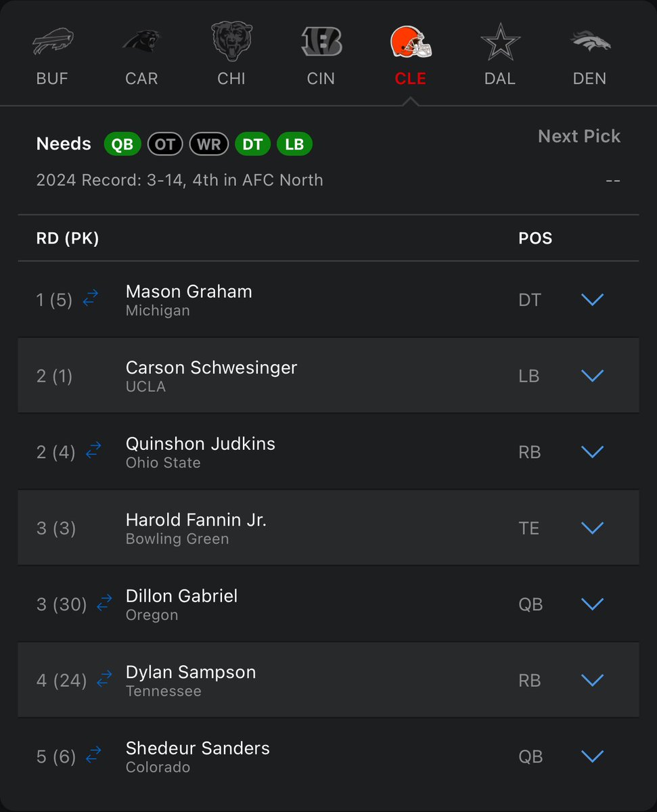The height and width of the screenshot is (812, 657).
Task: Switch to the Denver Broncos logo
Action: [589, 42]
